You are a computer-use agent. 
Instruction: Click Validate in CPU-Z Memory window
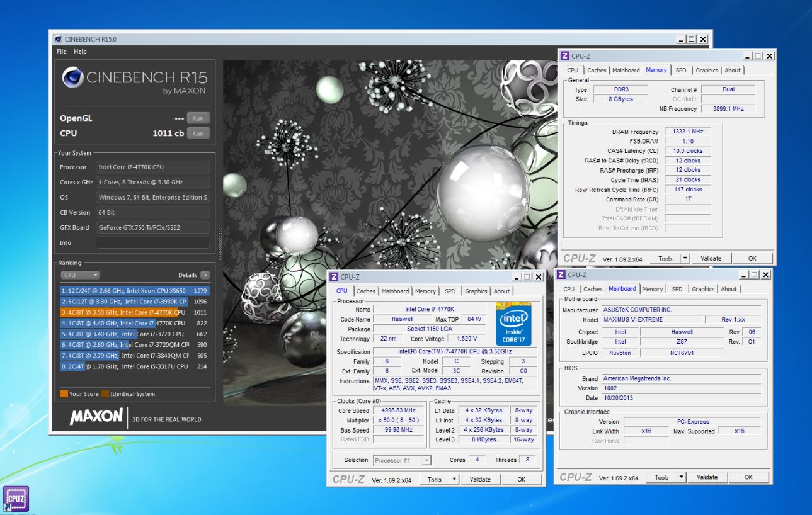pyautogui.click(x=711, y=258)
